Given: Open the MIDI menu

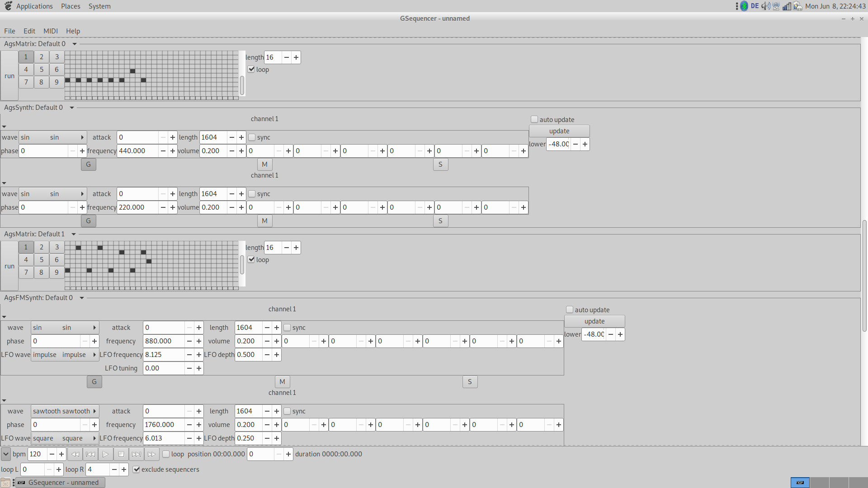Looking at the screenshot, I should coord(51,31).
